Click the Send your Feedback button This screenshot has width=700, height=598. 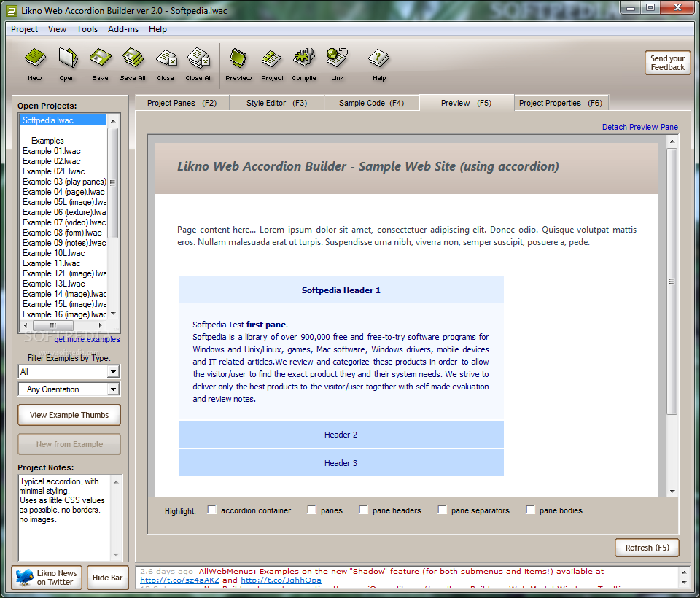(x=667, y=63)
